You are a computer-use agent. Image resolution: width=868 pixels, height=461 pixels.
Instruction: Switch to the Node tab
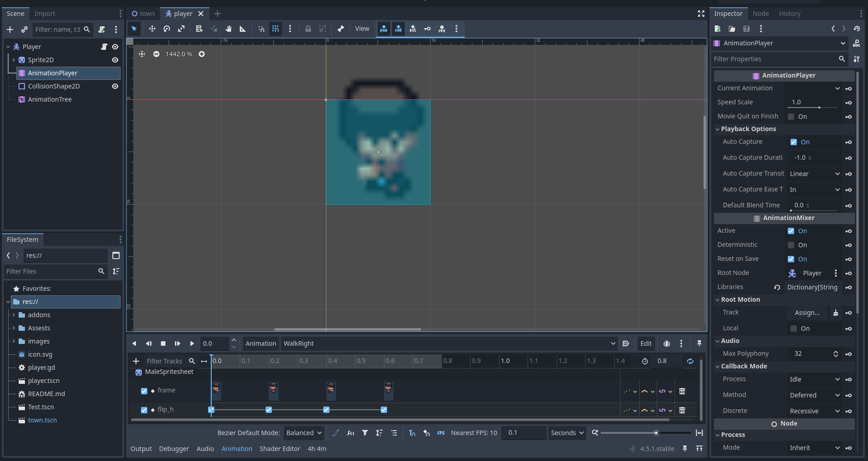(761, 14)
